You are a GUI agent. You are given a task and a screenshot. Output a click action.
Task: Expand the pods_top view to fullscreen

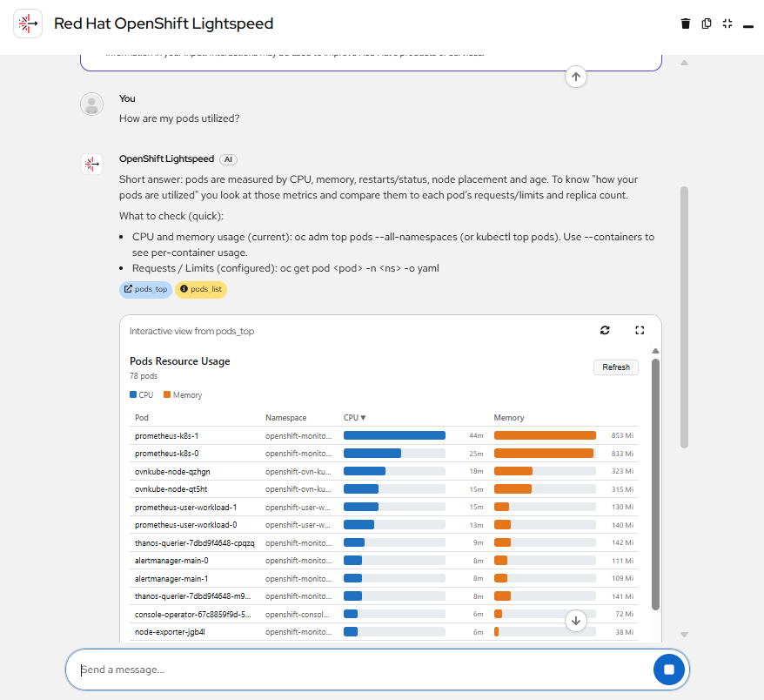640,331
